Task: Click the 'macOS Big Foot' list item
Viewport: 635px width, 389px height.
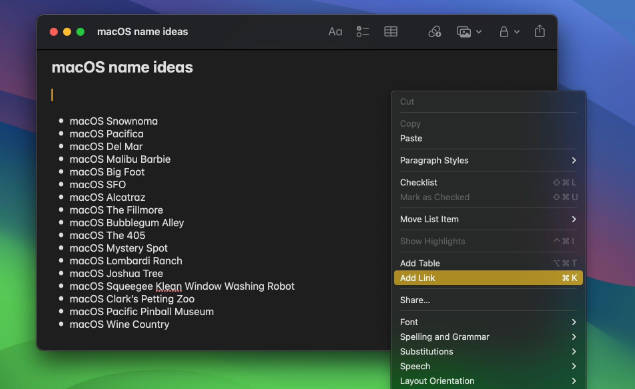Action: tap(107, 172)
